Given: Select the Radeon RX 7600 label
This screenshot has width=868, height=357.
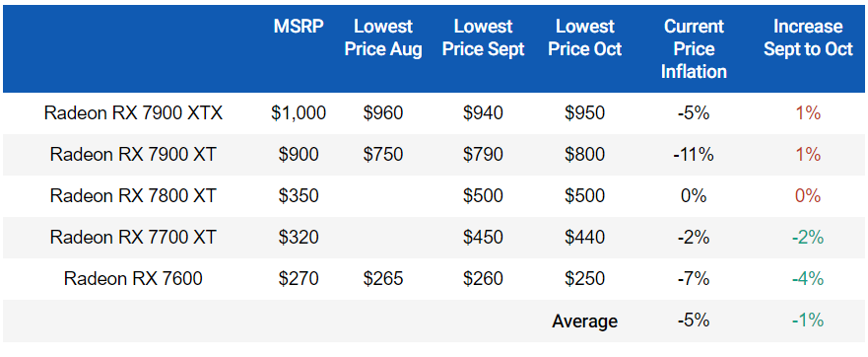Looking at the screenshot, I should tap(133, 278).
